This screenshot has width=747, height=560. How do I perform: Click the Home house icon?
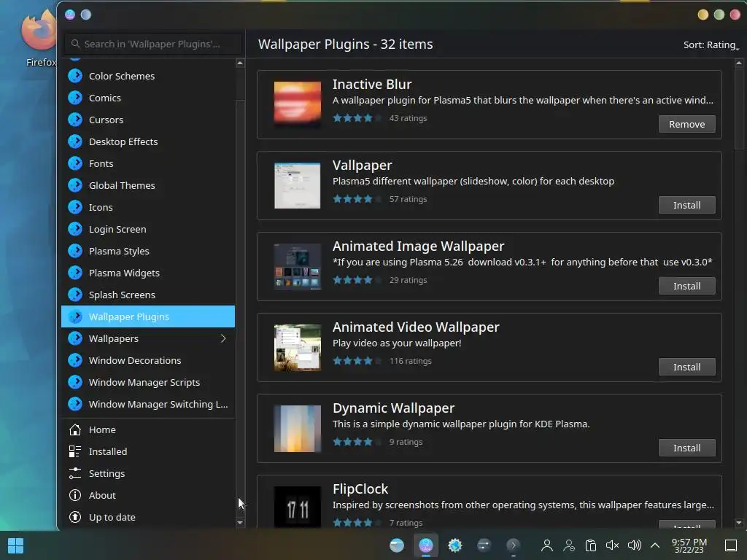pos(75,429)
